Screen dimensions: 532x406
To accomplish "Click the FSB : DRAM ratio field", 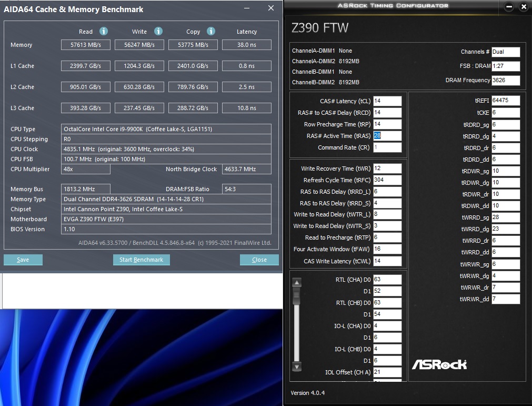I will pyautogui.click(x=506, y=66).
